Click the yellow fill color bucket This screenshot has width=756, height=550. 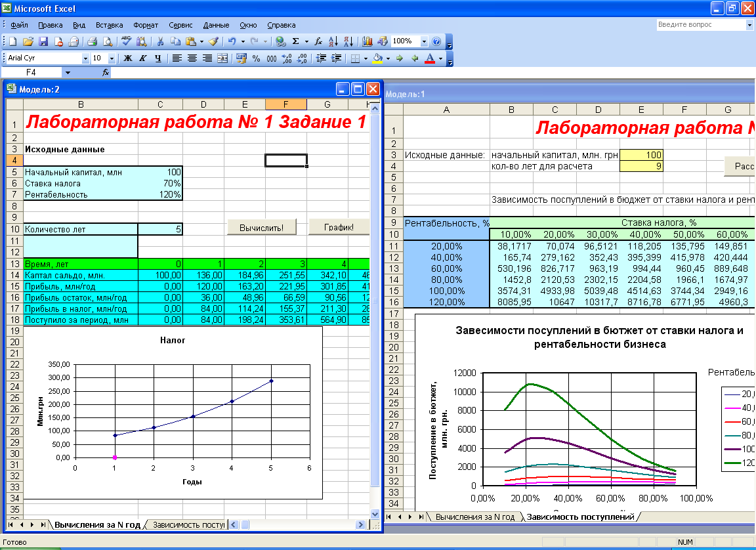[x=377, y=58]
